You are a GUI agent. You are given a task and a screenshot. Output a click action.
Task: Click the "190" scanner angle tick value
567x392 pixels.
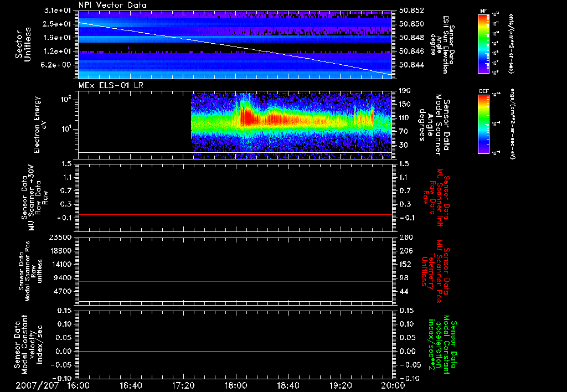coord(405,91)
